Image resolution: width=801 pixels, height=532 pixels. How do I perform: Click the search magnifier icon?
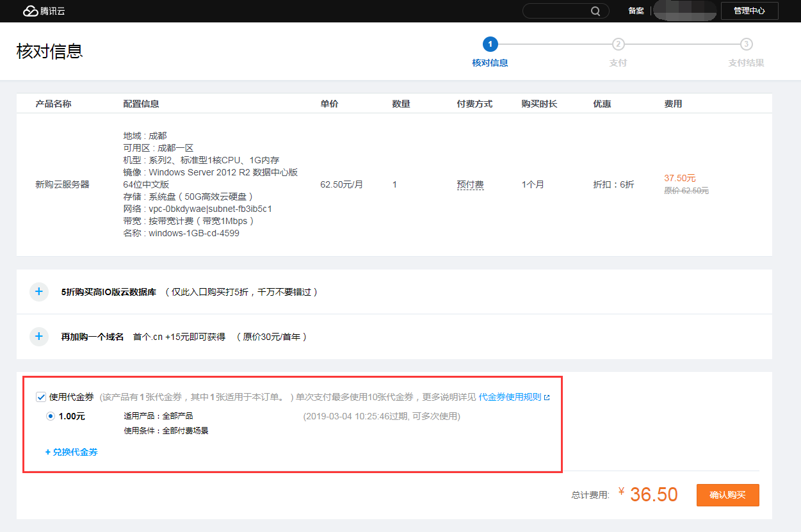[x=595, y=11]
